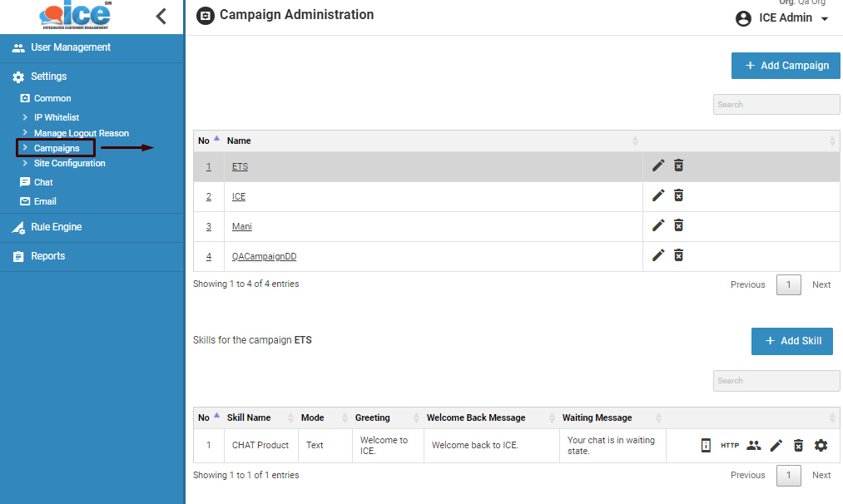Viewport: 843px width, 504px height.
Task: Open the QACampaignDD campaign link
Action: coord(264,256)
